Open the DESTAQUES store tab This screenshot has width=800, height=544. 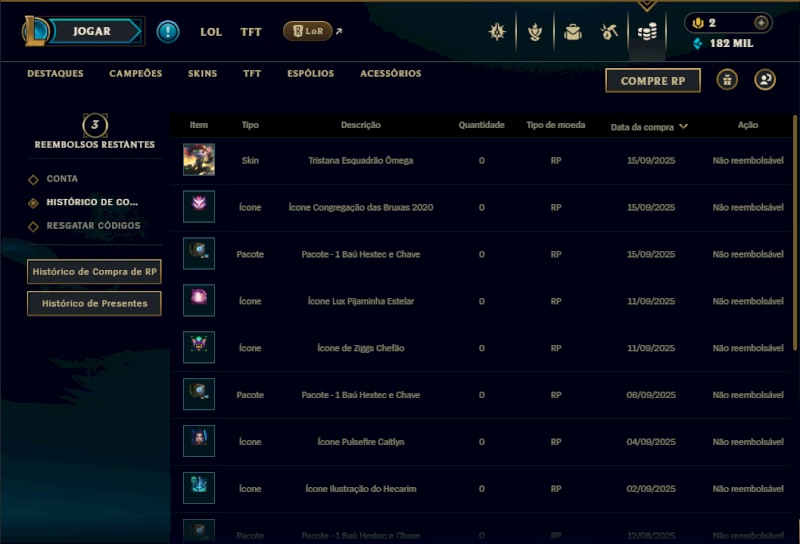pyautogui.click(x=55, y=73)
